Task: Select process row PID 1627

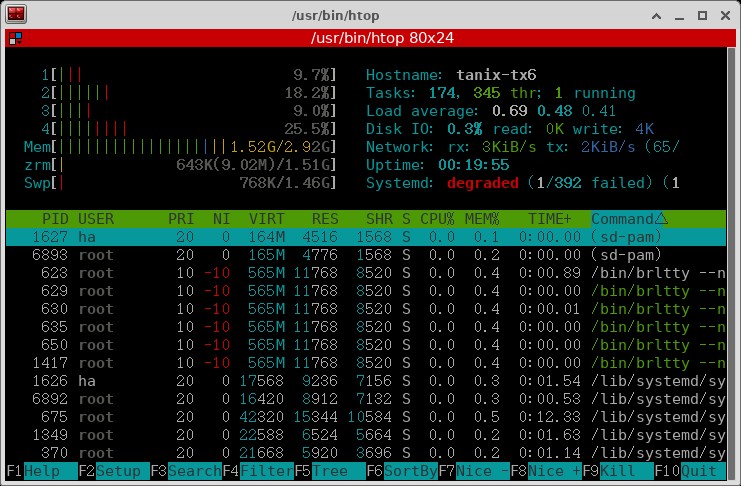Action: (x=366, y=237)
